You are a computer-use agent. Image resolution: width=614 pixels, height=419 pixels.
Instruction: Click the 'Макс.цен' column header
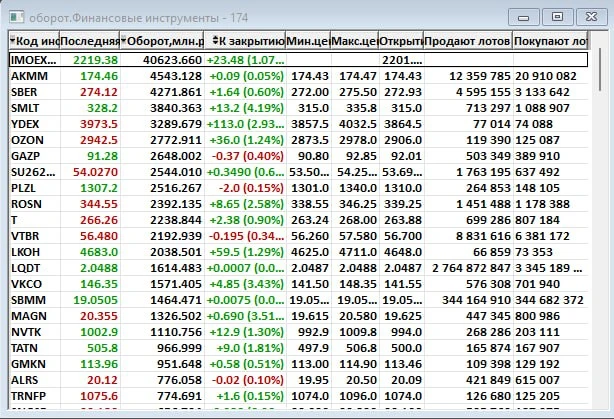point(355,41)
